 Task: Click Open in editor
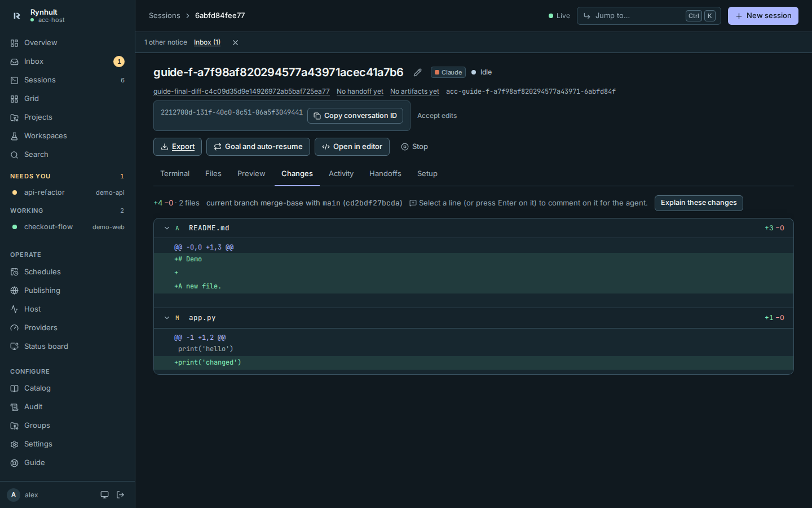(352, 147)
